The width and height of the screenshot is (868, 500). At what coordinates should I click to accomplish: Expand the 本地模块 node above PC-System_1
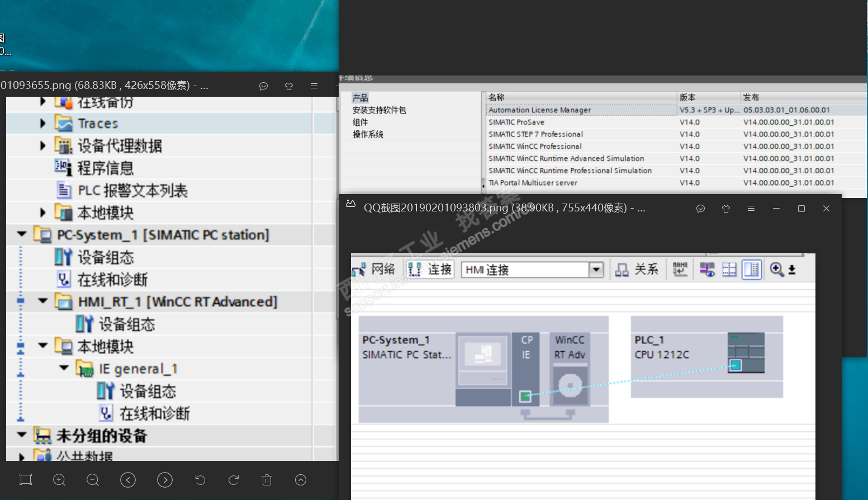click(42, 213)
